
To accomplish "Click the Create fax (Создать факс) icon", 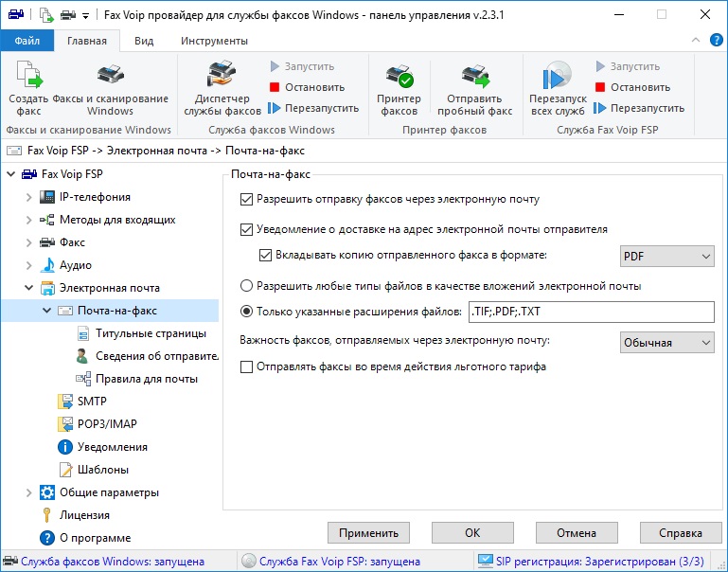I will point(28,74).
